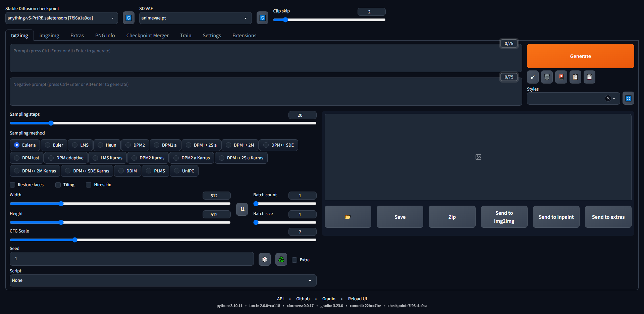The image size is (644, 314).
Task: Open the Gradio footer link
Action: click(329, 299)
